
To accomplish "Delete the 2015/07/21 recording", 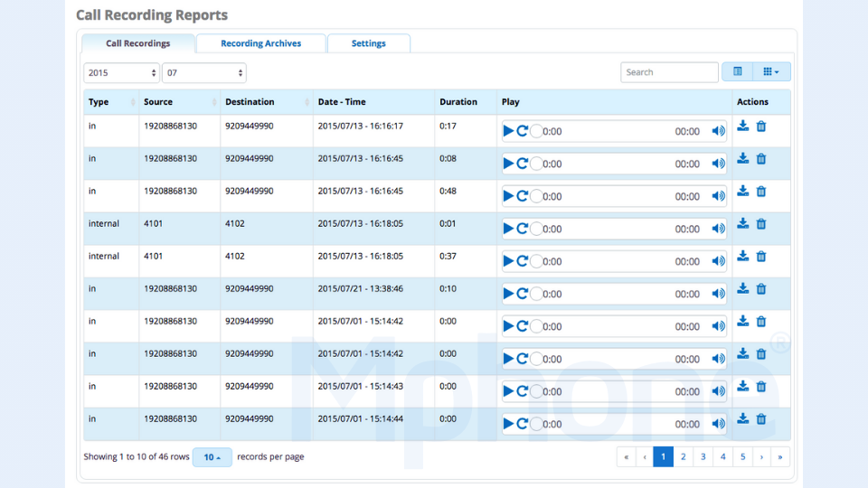I will pos(761,289).
